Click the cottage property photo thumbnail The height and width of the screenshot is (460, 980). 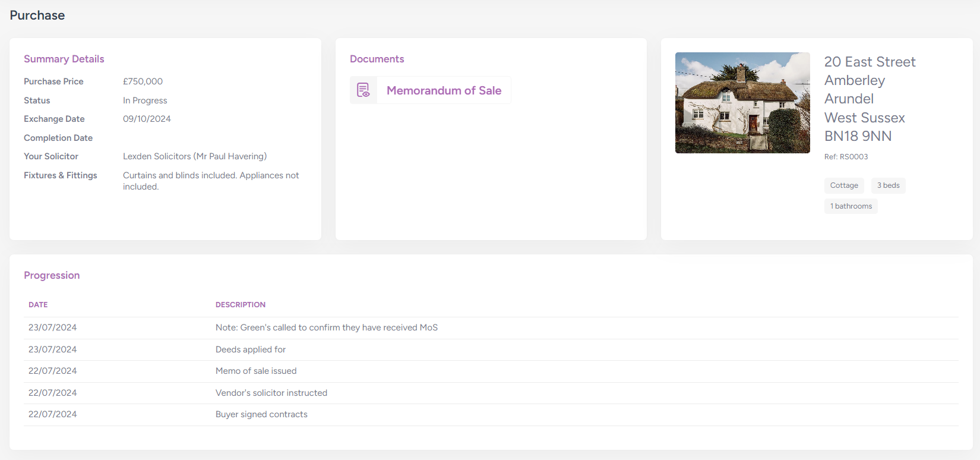point(742,103)
